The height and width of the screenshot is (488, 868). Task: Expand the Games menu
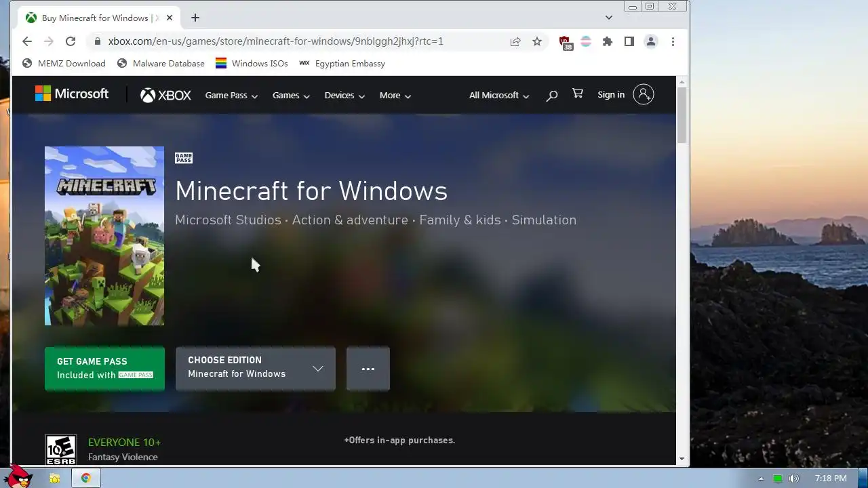tap(291, 96)
